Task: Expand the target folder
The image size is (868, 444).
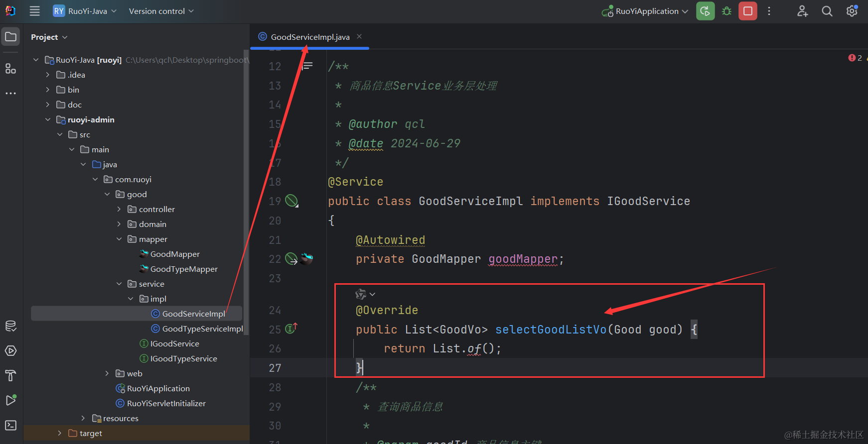Action: coord(60,433)
